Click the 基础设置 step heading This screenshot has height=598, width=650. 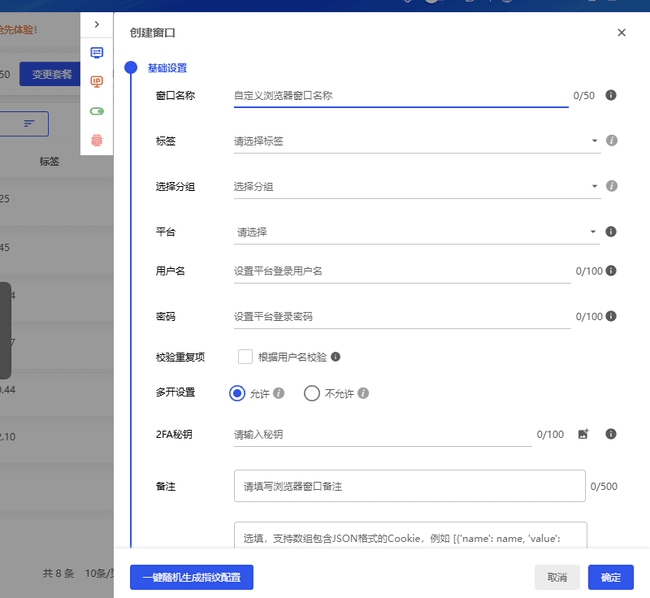[x=167, y=68]
